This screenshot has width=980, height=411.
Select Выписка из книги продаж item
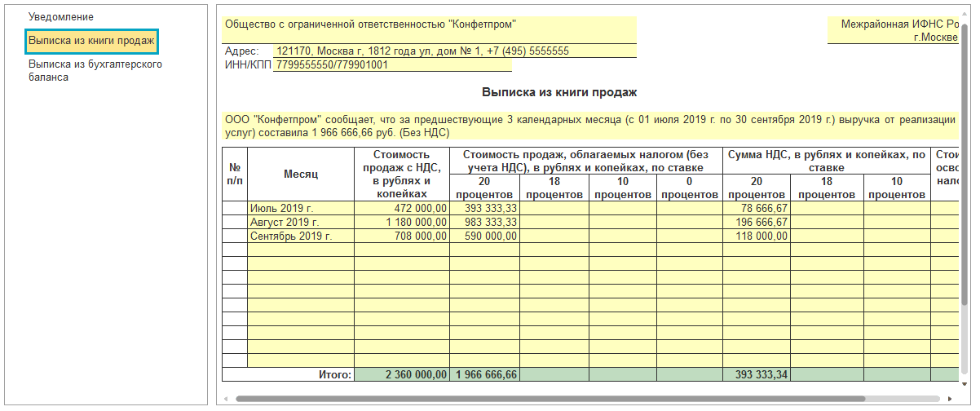[91, 41]
